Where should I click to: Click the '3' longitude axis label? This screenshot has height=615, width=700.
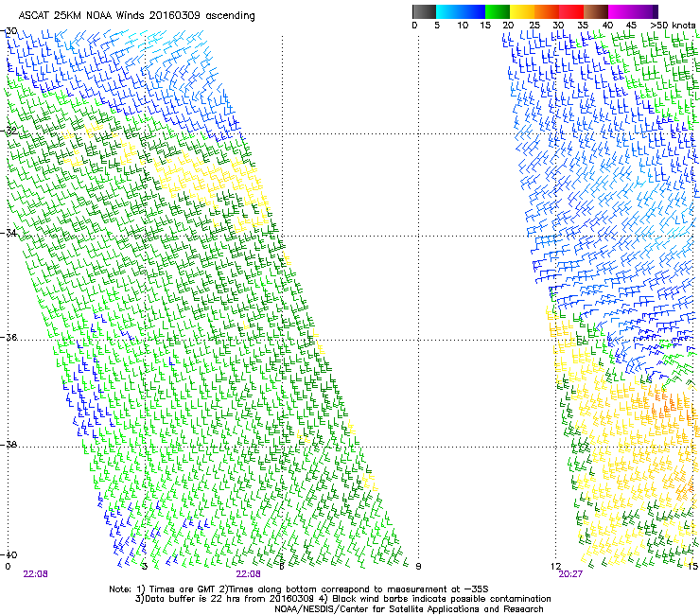tap(145, 567)
